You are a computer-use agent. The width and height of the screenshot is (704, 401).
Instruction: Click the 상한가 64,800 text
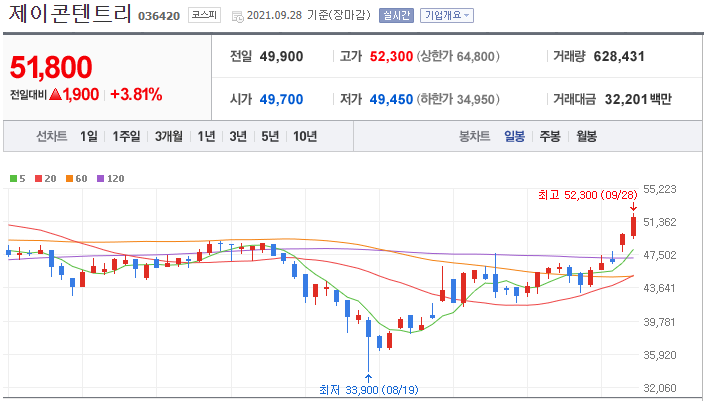tap(458, 57)
